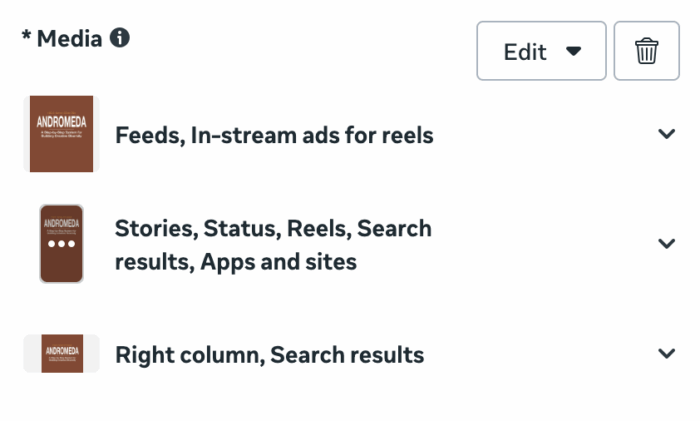Click "Right column, Search results" label
This screenshot has width=700, height=421.
[269, 355]
